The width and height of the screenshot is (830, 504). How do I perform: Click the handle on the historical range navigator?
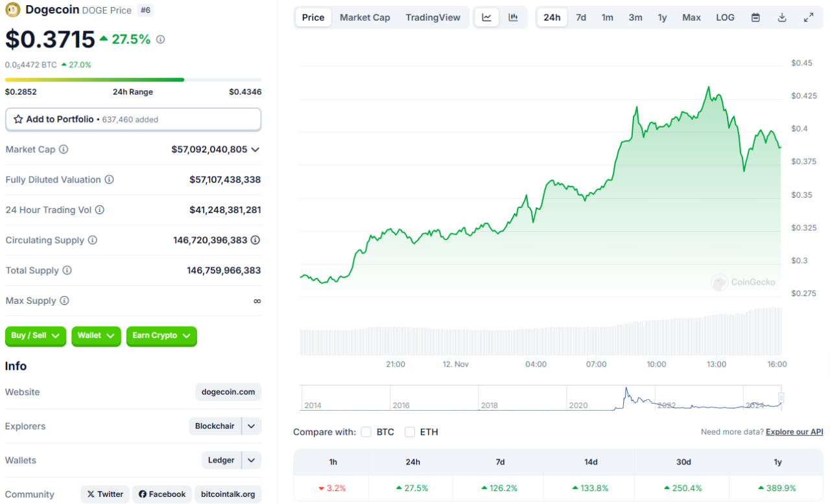point(781,398)
